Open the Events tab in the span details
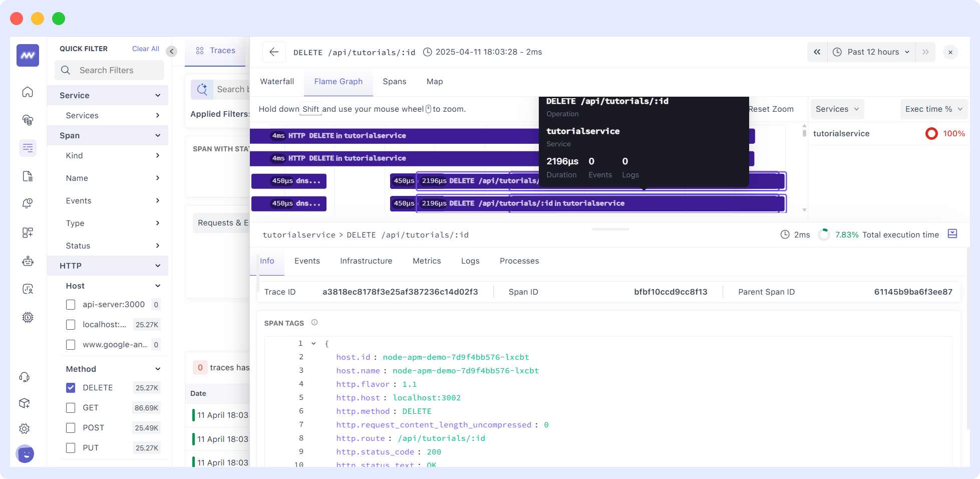The image size is (980, 479). 307,261
